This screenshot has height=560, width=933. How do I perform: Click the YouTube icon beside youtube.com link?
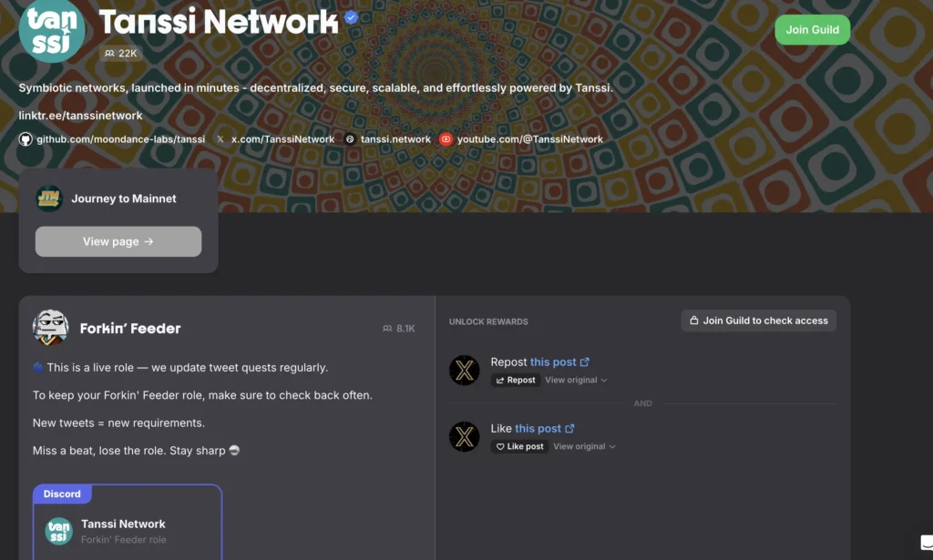point(446,139)
